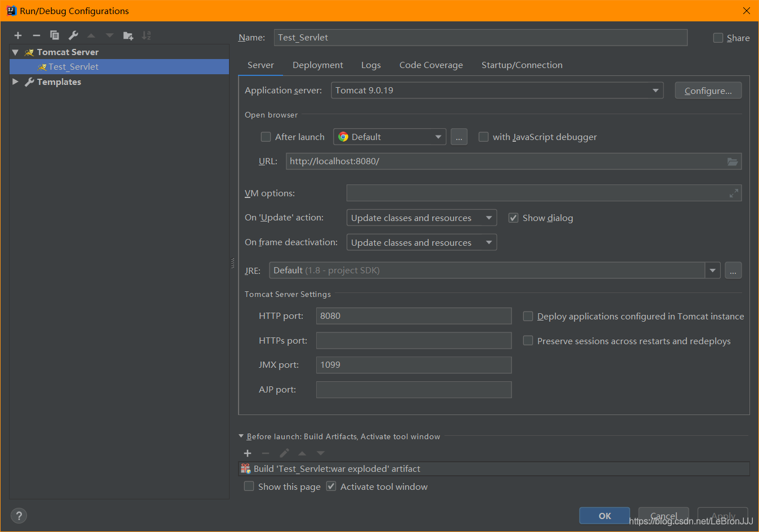Viewport: 759px width, 532px height.
Task: Uncheck Activate tool window
Action: (331, 486)
